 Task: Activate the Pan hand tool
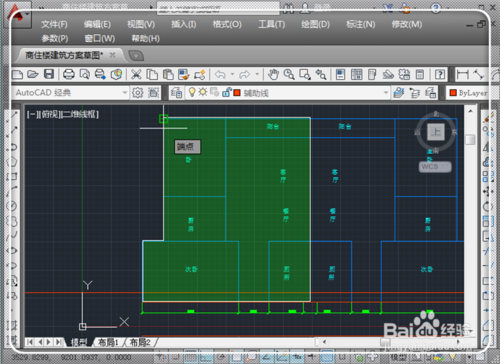(x=273, y=74)
